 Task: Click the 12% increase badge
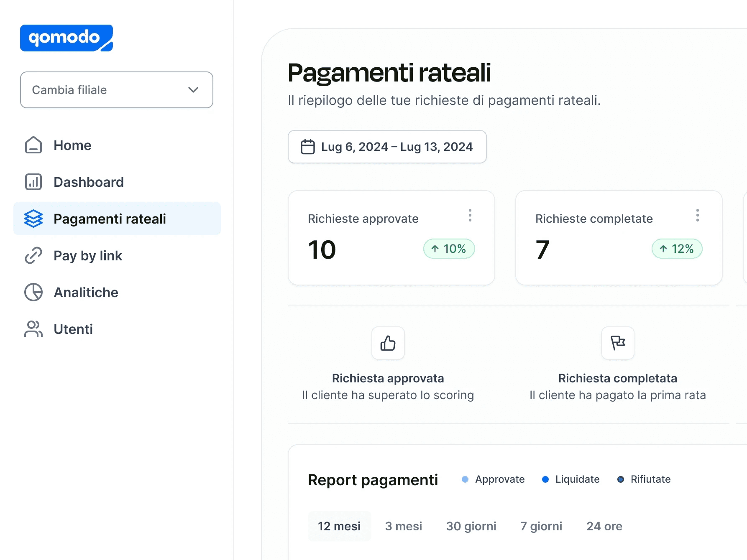point(677,249)
